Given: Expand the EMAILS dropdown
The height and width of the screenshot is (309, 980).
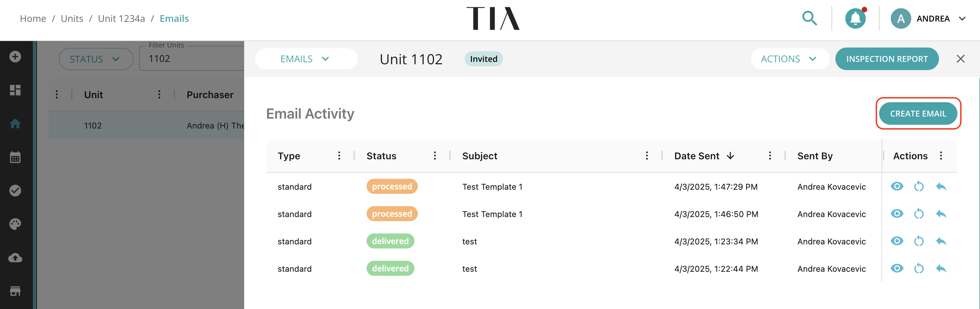Looking at the screenshot, I should (x=306, y=59).
